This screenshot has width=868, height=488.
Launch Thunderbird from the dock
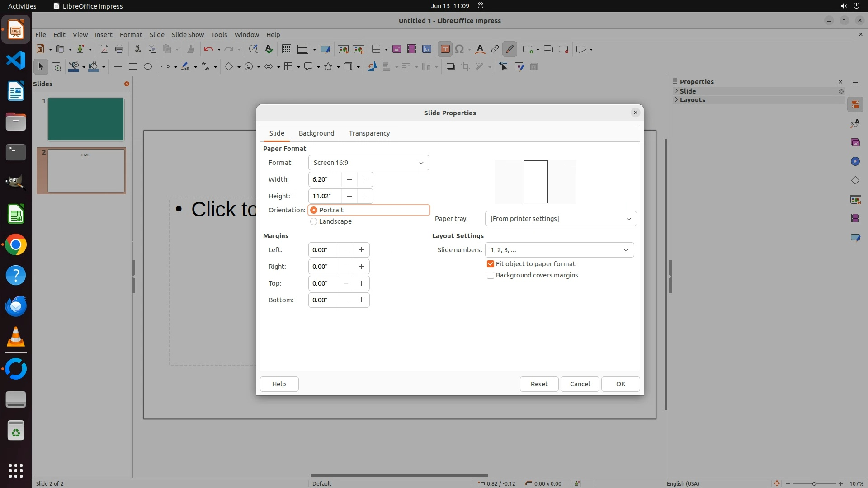[x=16, y=306]
